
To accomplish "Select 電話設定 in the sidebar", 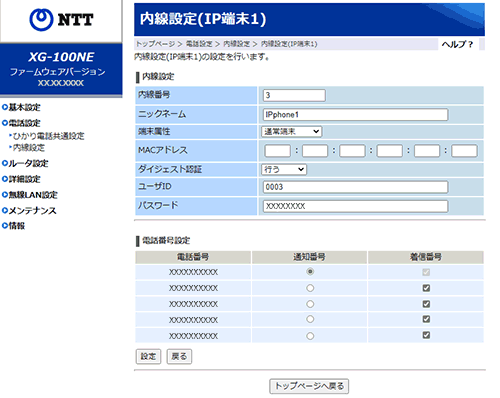I will point(21,123).
